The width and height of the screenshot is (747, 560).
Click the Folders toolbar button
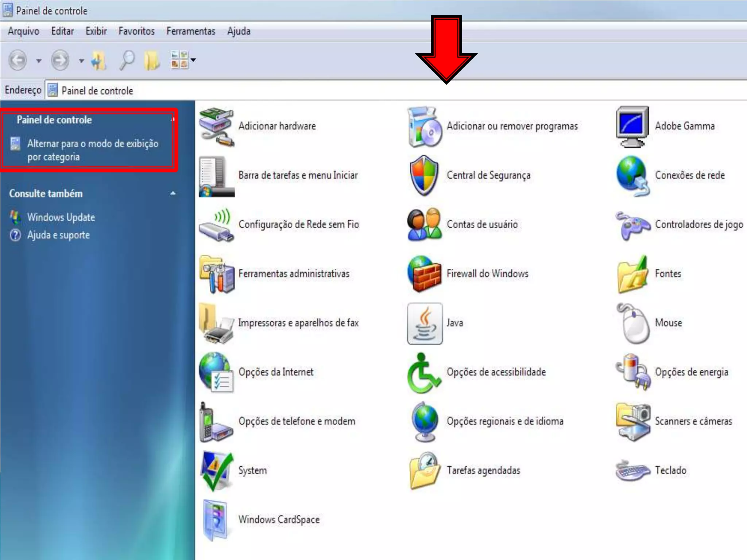152,60
